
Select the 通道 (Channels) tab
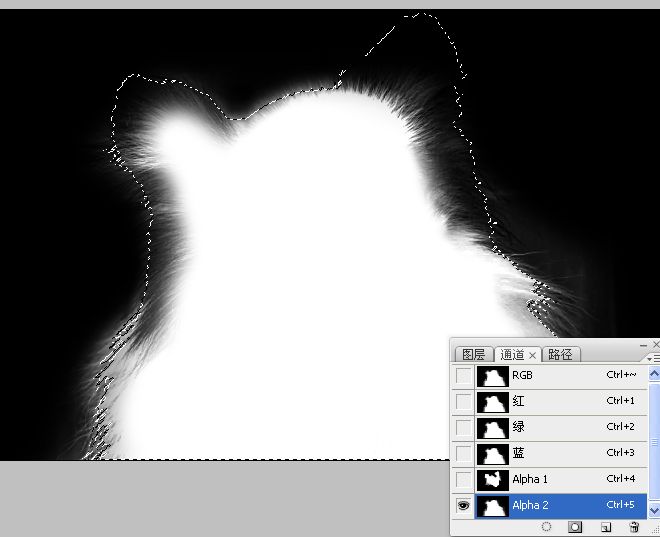[511, 355]
